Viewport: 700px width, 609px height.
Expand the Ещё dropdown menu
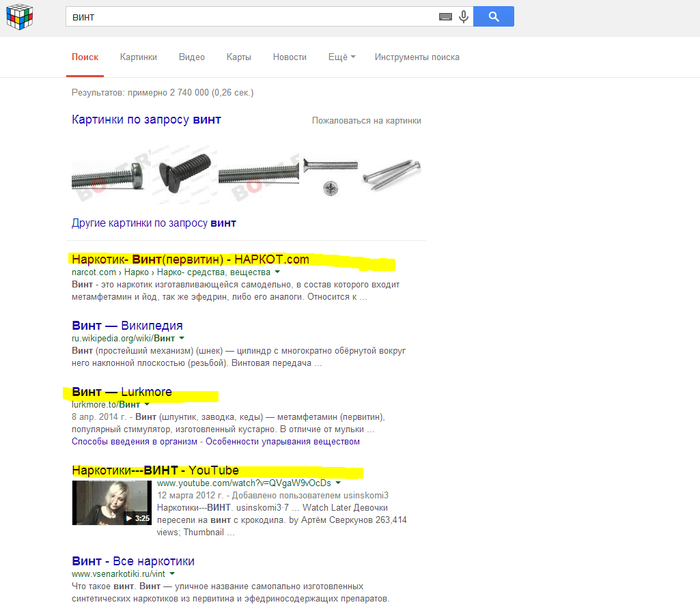click(342, 57)
